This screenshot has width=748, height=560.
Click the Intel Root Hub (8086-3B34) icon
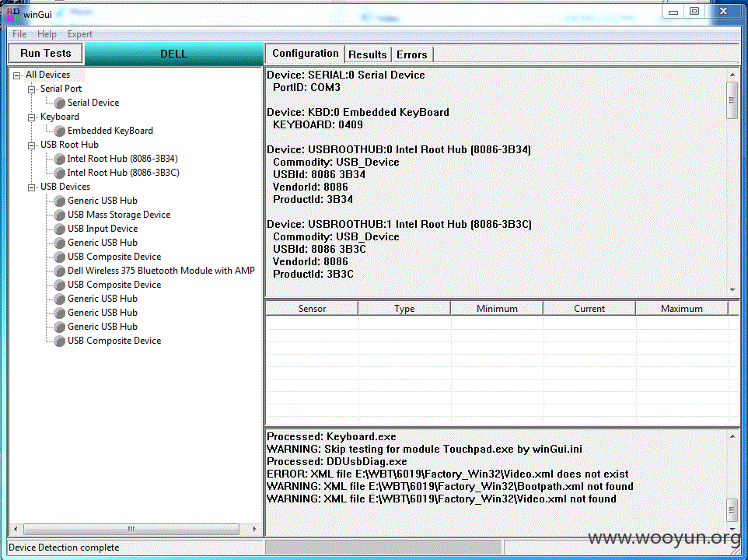tap(60, 159)
